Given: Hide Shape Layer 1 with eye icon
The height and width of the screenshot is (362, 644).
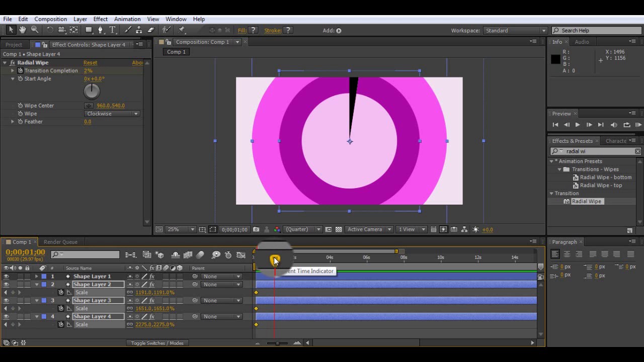Looking at the screenshot, I should tap(6, 277).
